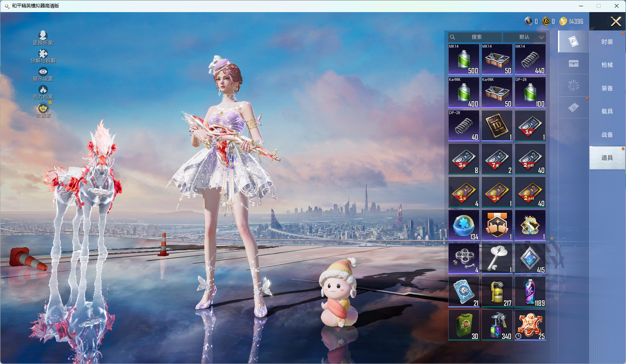This screenshot has height=364, width=626.
Task: Click the gold coin balance 14396
Action: coord(571,21)
